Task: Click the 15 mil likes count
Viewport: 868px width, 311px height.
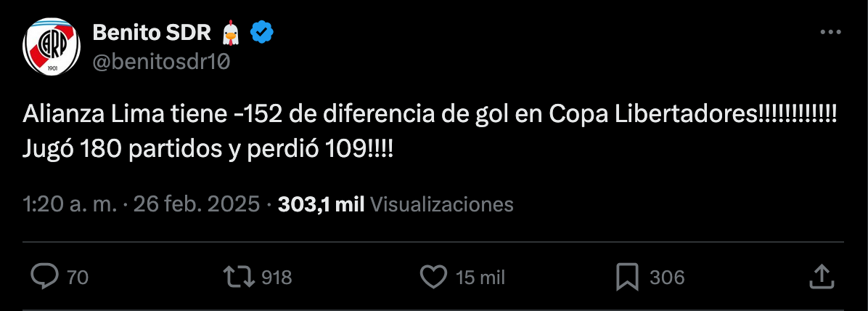Action: (480, 277)
